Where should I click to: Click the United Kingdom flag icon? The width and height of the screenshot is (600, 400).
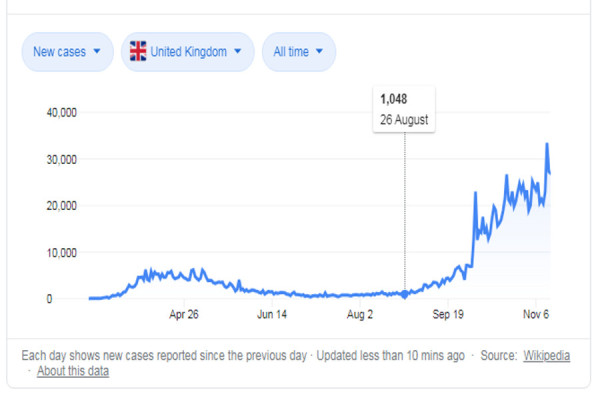tap(138, 52)
